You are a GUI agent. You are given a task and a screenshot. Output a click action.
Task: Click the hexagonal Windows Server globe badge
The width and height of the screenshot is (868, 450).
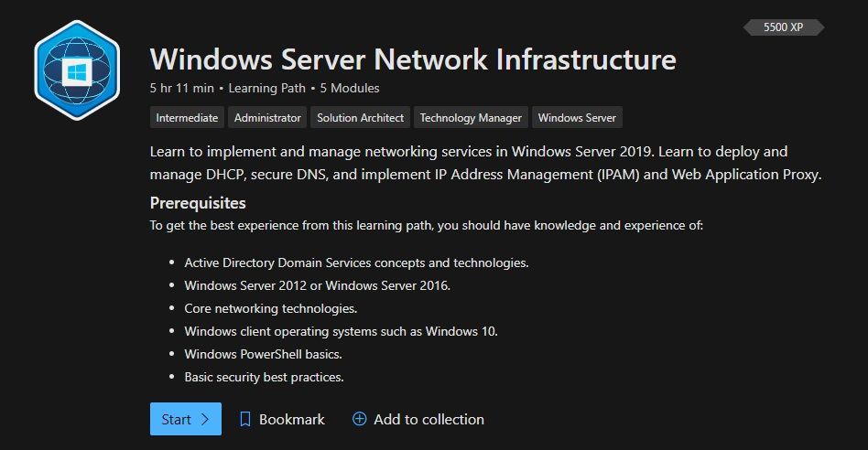pos(77,70)
